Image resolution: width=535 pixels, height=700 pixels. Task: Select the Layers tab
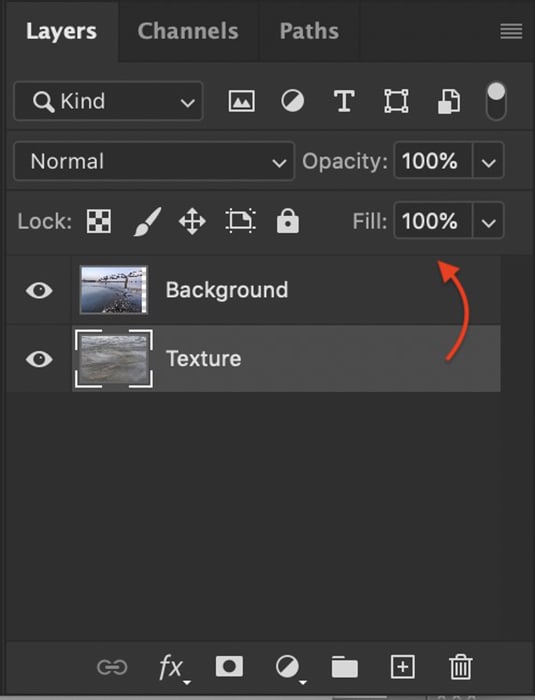61,31
